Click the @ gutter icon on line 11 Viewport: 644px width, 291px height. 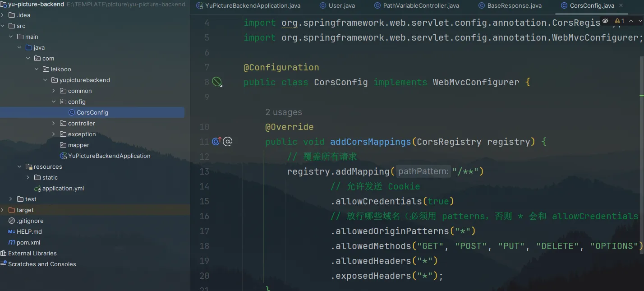click(228, 142)
